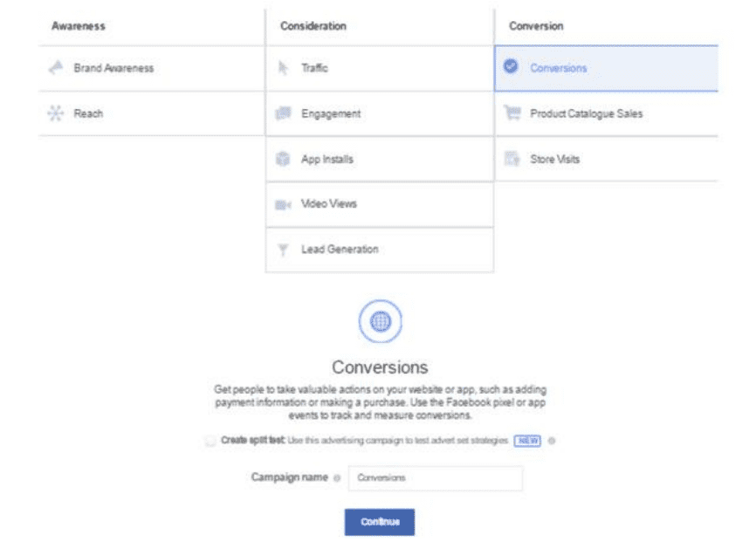Screen dimensions: 756x542
Task: Click the Engagement objective icon
Action: 283,113
